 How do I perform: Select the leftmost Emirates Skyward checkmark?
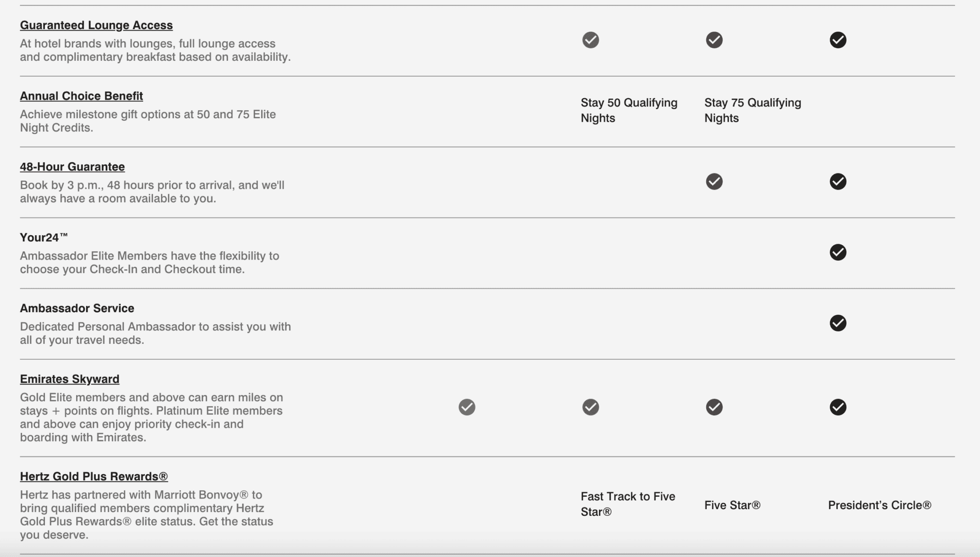point(467,408)
